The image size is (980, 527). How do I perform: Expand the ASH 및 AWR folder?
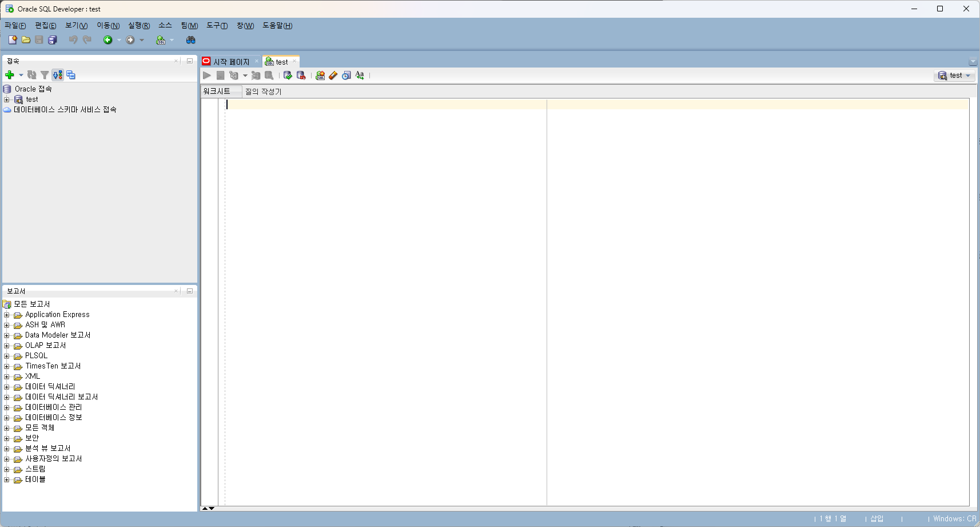point(7,325)
